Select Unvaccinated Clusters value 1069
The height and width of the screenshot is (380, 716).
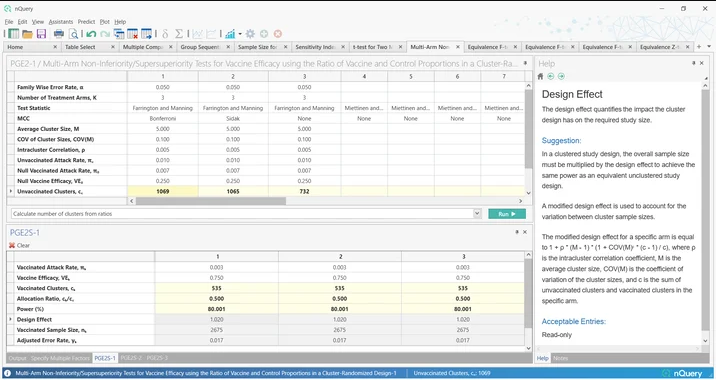point(163,191)
